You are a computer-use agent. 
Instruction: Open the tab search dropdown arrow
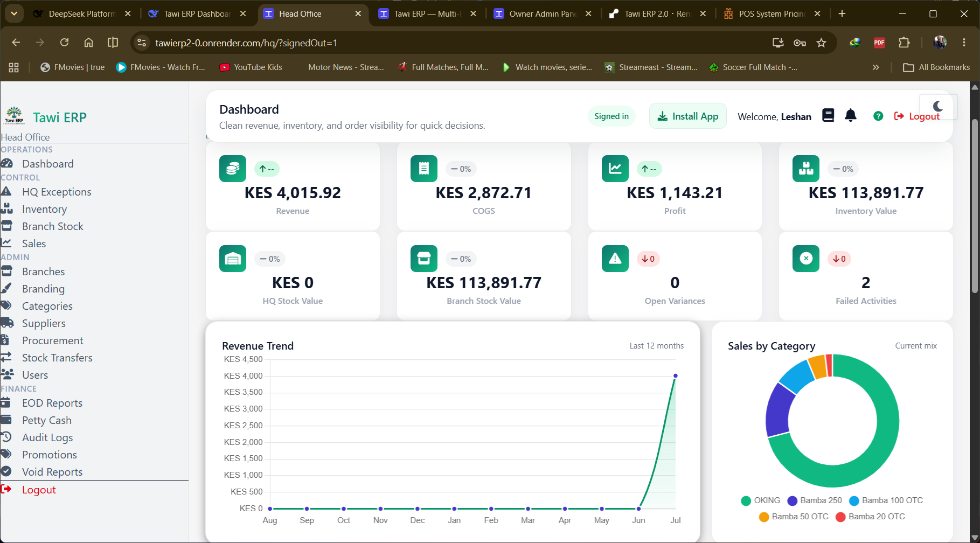pos(14,14)
